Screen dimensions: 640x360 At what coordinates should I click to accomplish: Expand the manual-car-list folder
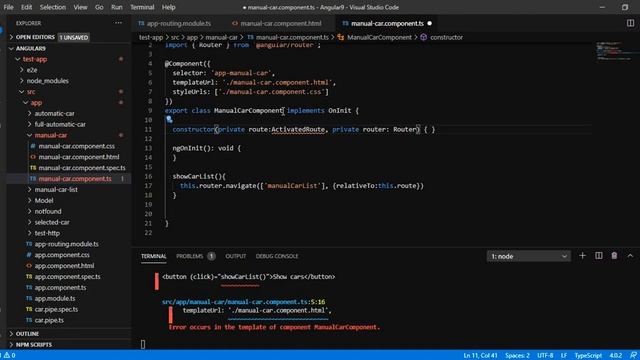point(56,190)
